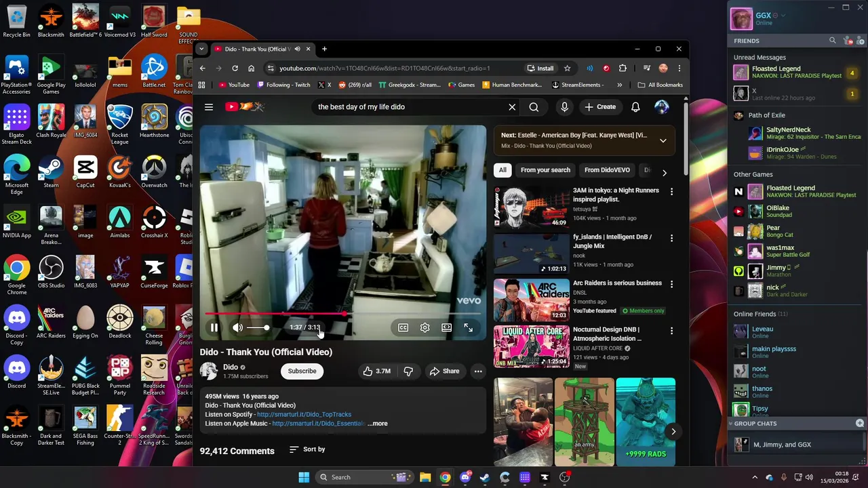868x488 pixels.
Task: Toggle closed captions on the video
Action: 403,328
